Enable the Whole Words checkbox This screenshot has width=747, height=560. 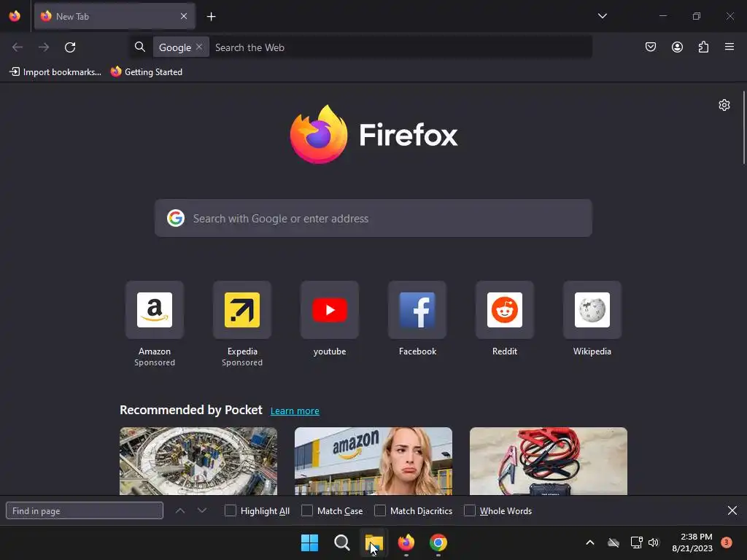(x=470, y=510)
